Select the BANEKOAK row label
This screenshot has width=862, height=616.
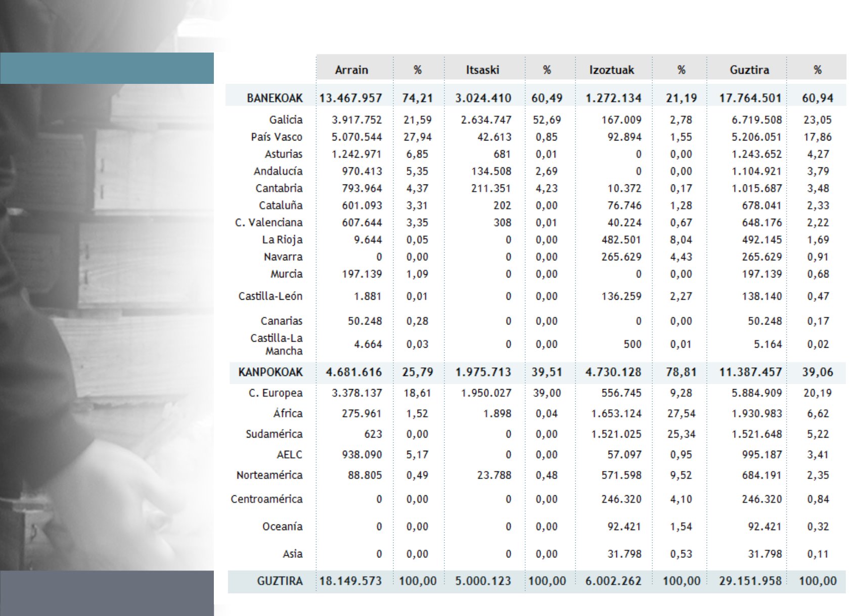point(275,98)
